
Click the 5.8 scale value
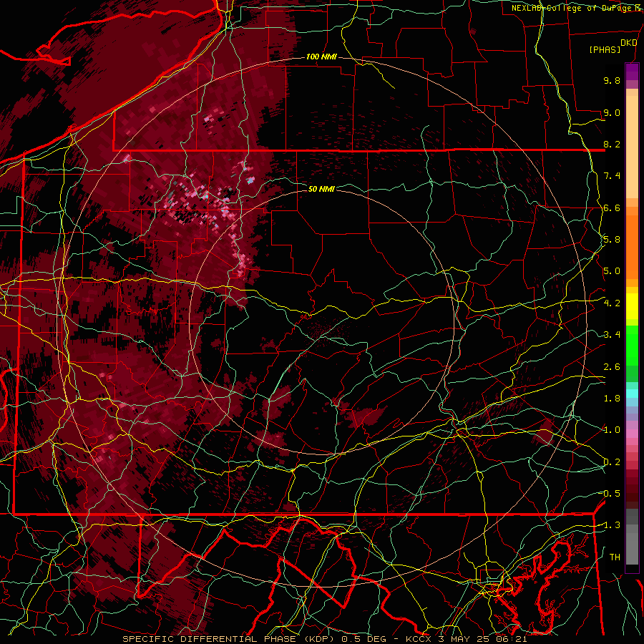point(612,240)
